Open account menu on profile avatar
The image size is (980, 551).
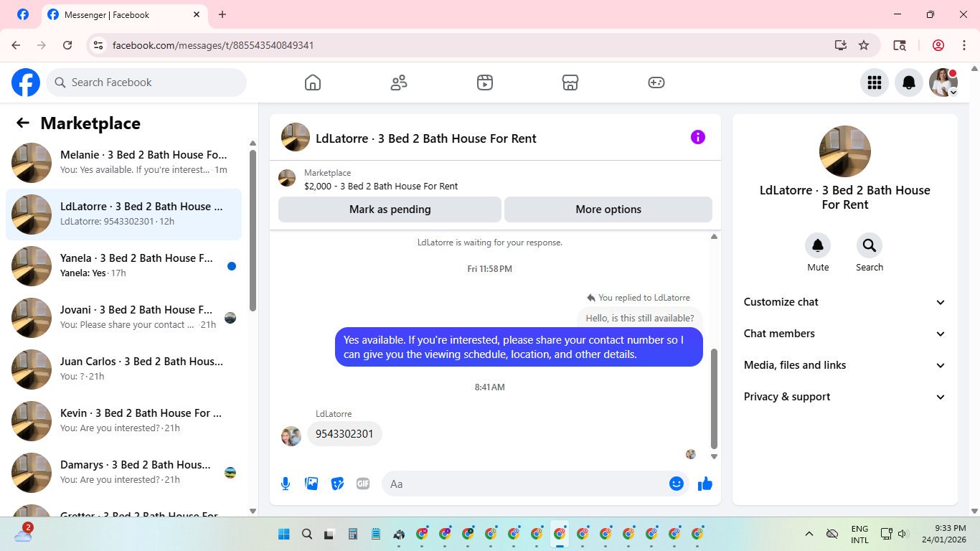(943, 83)
